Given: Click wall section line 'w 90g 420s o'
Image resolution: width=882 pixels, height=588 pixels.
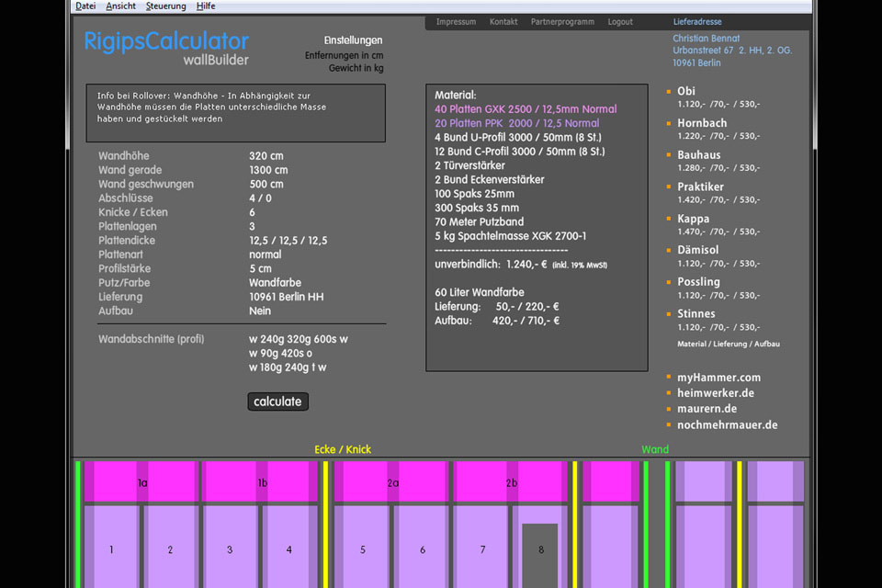Looking at the screenshot, I should [x=280, y=354].
